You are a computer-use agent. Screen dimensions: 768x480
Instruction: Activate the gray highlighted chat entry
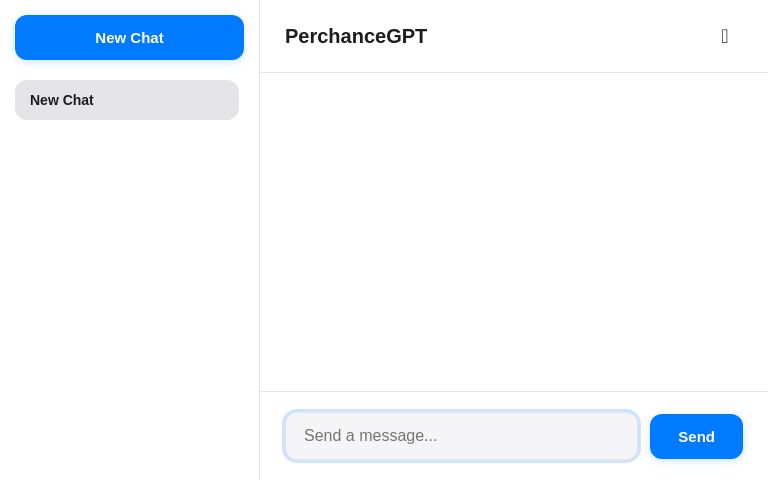[x=127, y=100]
